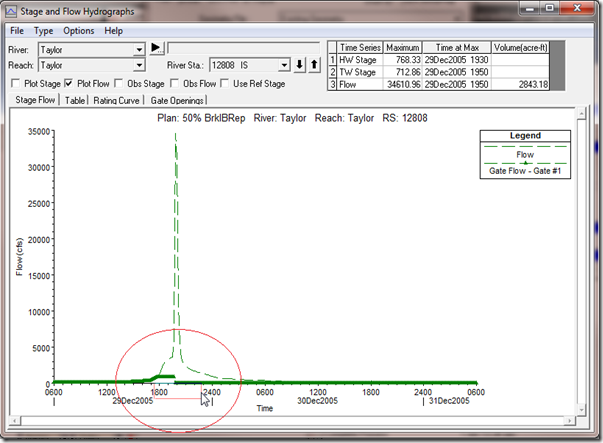
Task: Switch to the Stage Flow tab
Action: [x=35, y=100]
